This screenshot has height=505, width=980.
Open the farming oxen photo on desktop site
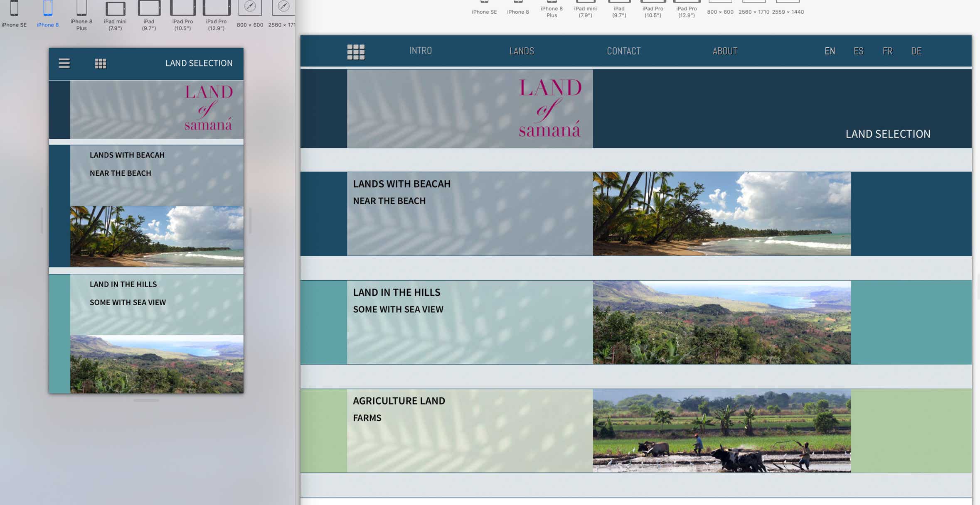click(x=721, y=431)
